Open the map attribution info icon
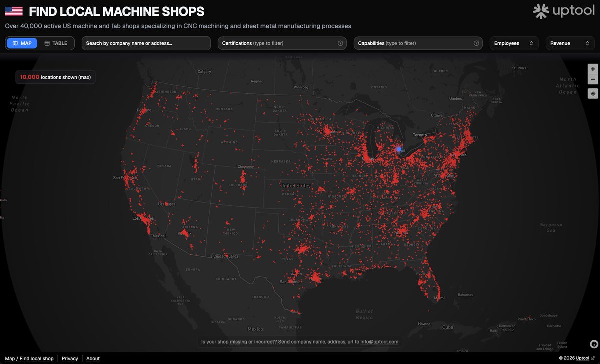600x364 pixels. [x=594, y=344]
